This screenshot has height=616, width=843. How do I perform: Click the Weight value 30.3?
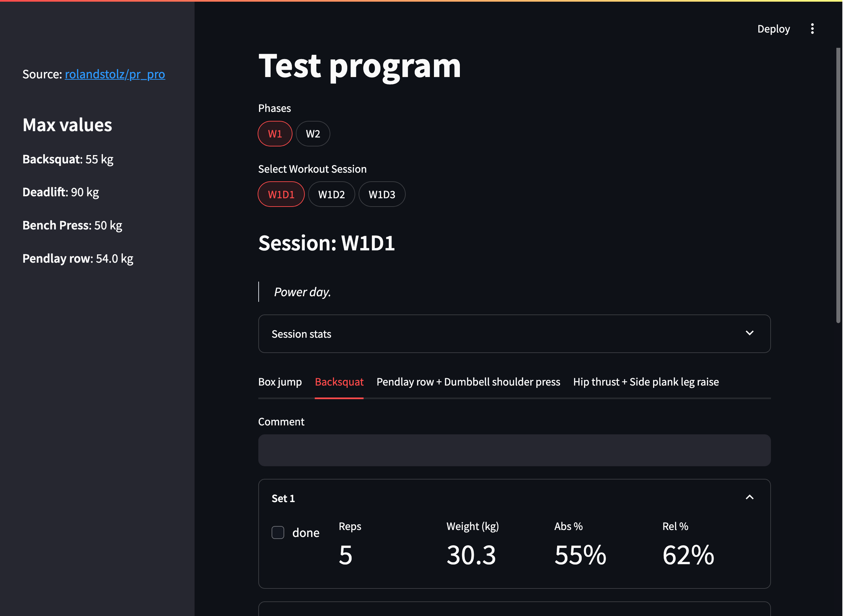pyautogui.click(x=471, y=555)
